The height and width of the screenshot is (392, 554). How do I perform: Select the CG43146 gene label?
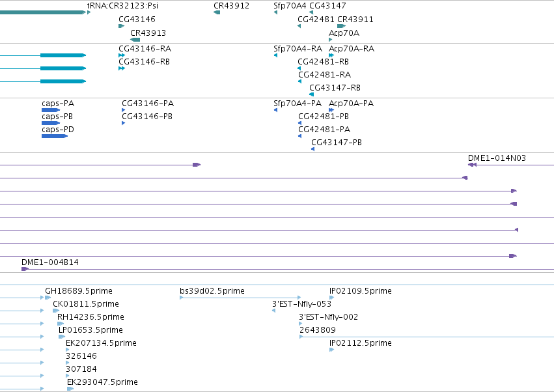(137, 19)
